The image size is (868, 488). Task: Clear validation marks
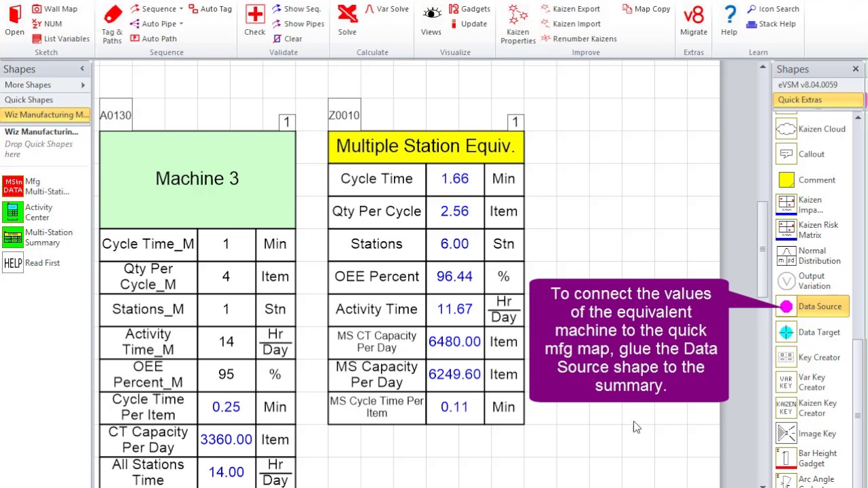(x=287, y=39)
